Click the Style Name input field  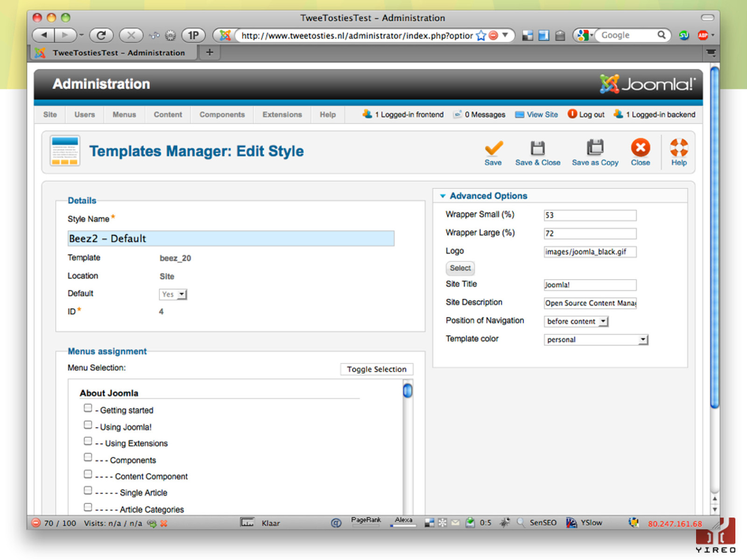point(231,238)
